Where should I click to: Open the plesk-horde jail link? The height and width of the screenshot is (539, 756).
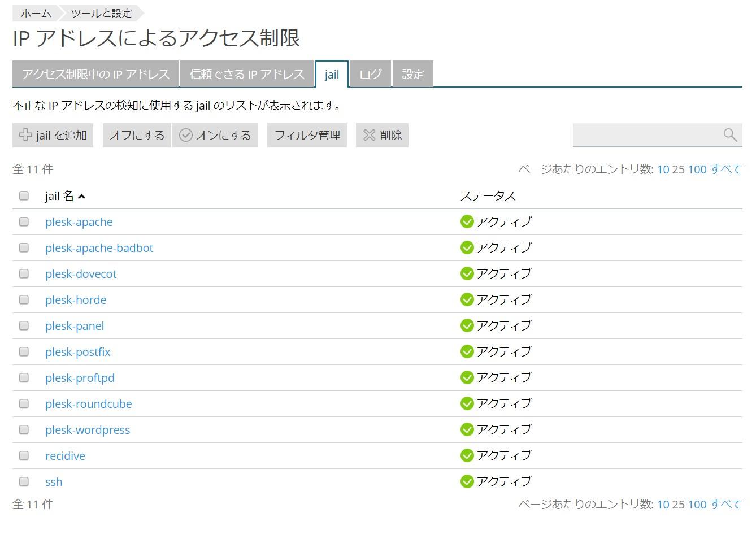(x=76, y=300)
